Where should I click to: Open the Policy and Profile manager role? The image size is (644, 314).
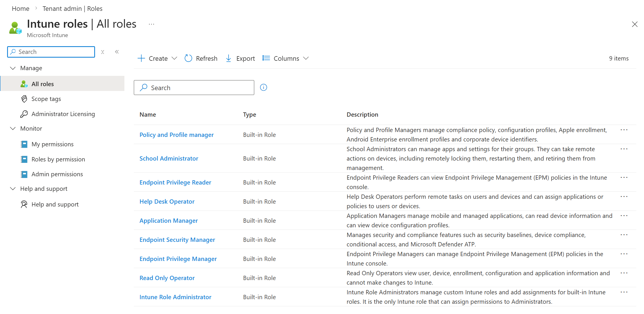point(176,135)
